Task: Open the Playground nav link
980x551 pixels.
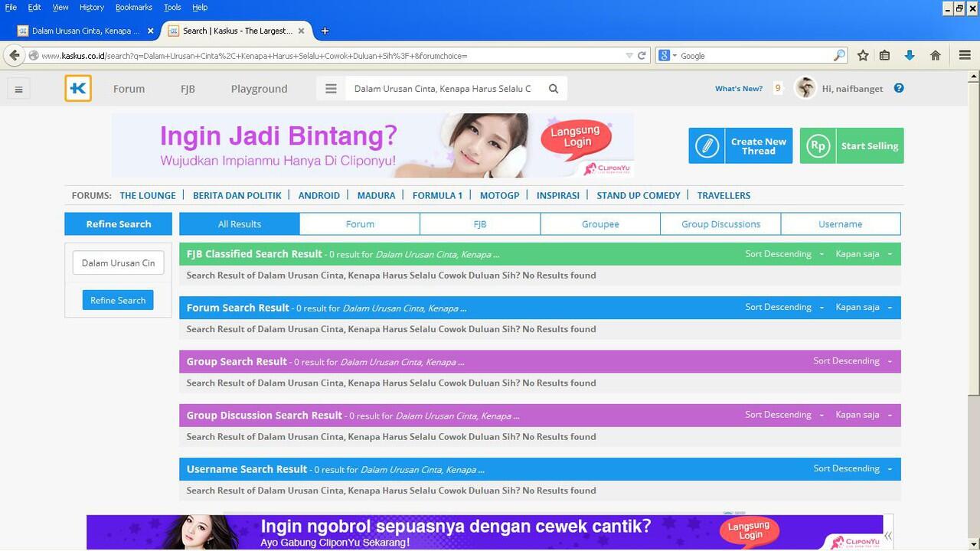Action: 259,89
